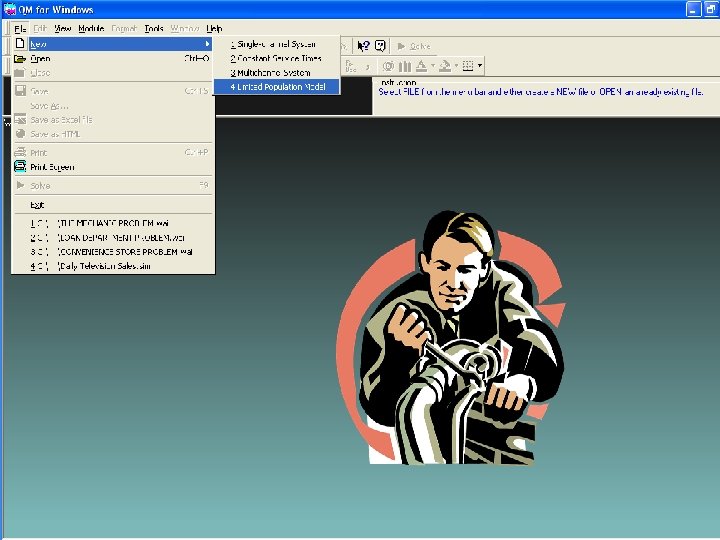
Task: Click the disabled Close item in File menu
Action: click(112, 73)
